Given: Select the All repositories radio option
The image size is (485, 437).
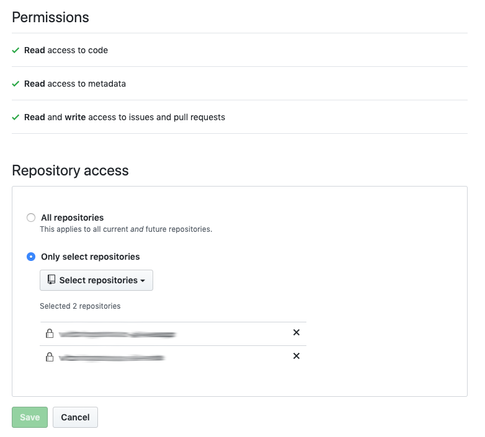Looking at the screenshot, I should (31, 218).
